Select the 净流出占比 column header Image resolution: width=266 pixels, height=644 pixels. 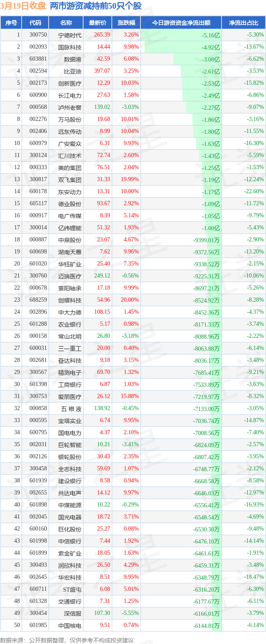(244, 23)
